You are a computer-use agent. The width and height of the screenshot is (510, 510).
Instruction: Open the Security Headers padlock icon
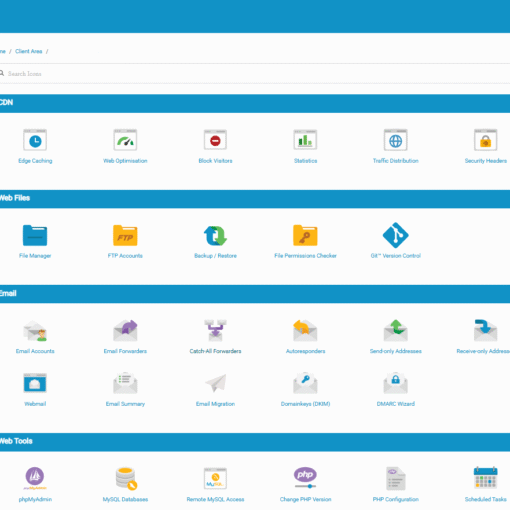pyautogui.click(x=486, y=140)
